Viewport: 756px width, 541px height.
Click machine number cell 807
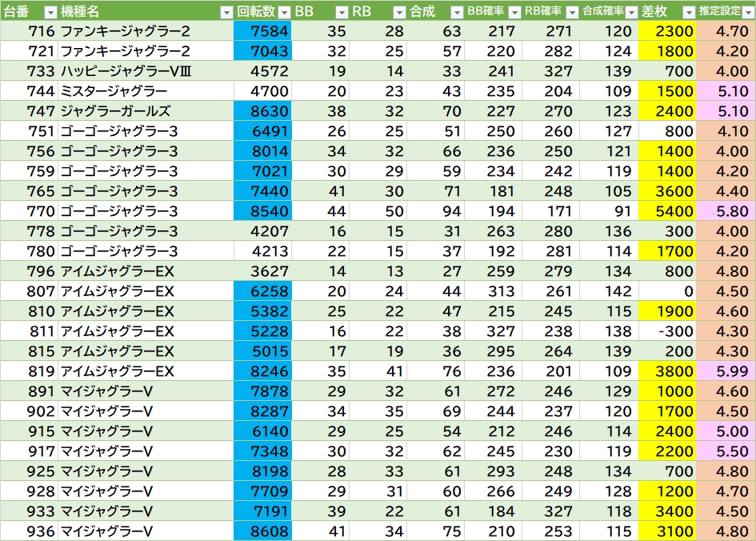pos(30,291)
